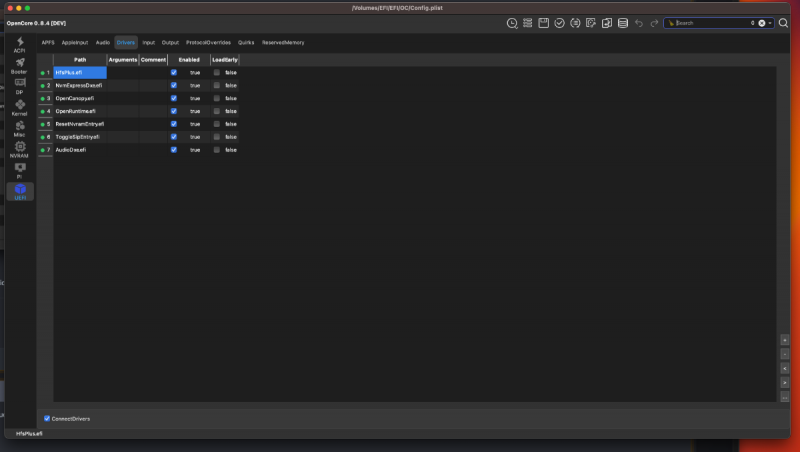Select row header number 5
This screenshot has height=452, width=800.
coord(45,124)
